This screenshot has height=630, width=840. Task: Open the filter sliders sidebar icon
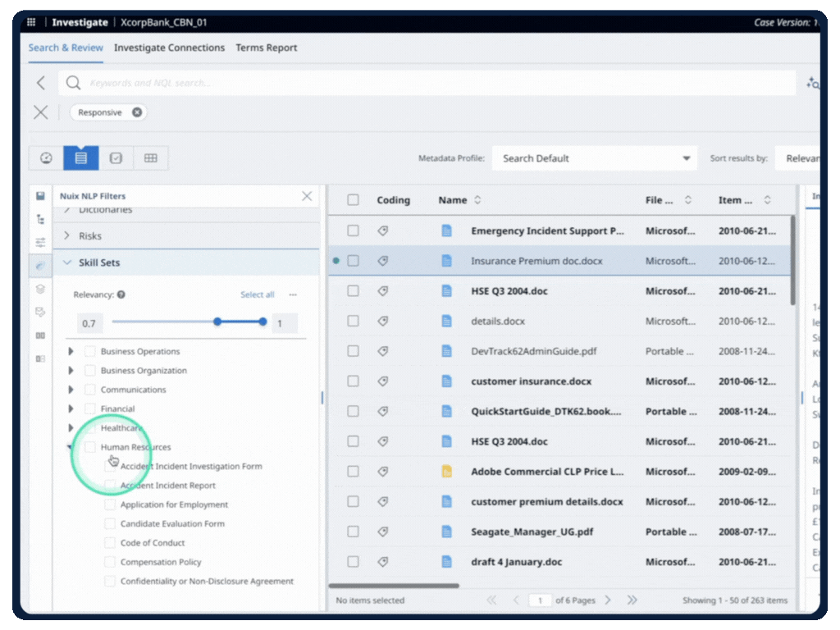coord(40,243)
